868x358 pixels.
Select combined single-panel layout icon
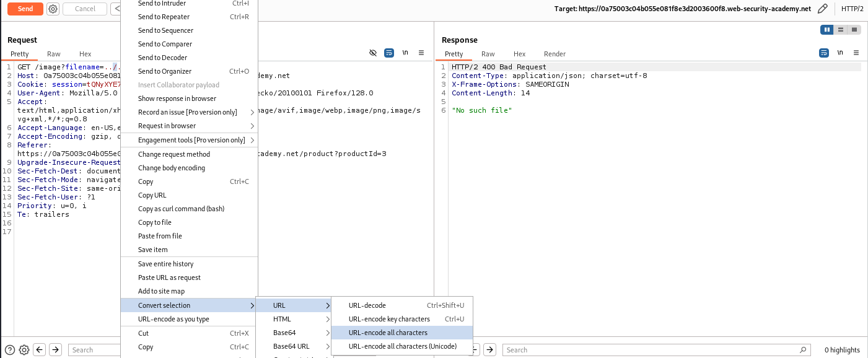pos(854,30)
